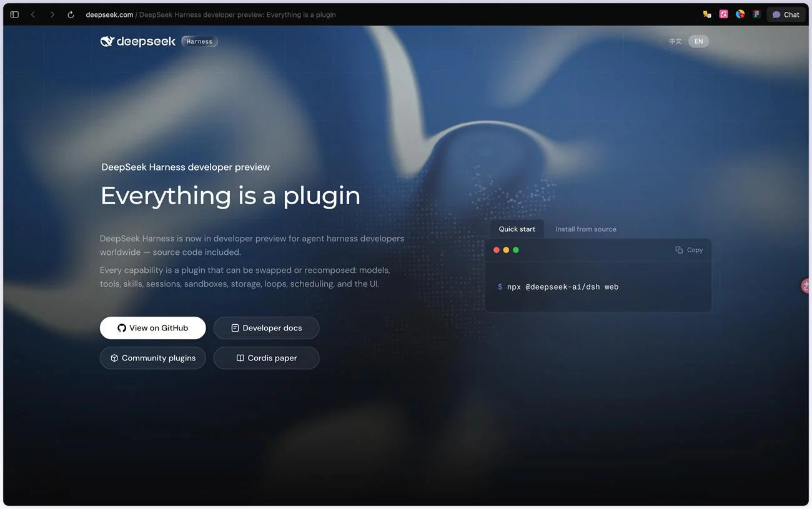Image resolution: width=812 pixels, height=509 pixels.
Task: Click the deepseek whale logo
Action: 138,41
